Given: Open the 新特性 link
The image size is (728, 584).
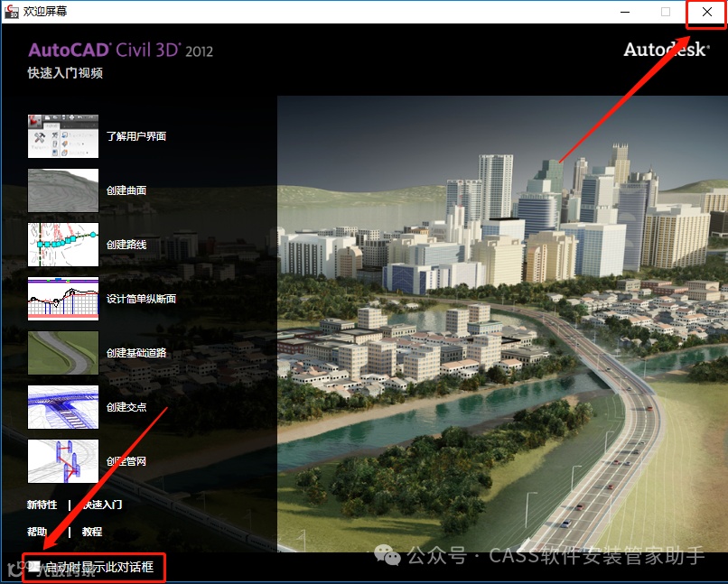Looking at the screenshot, I should (x=42, y=505).
